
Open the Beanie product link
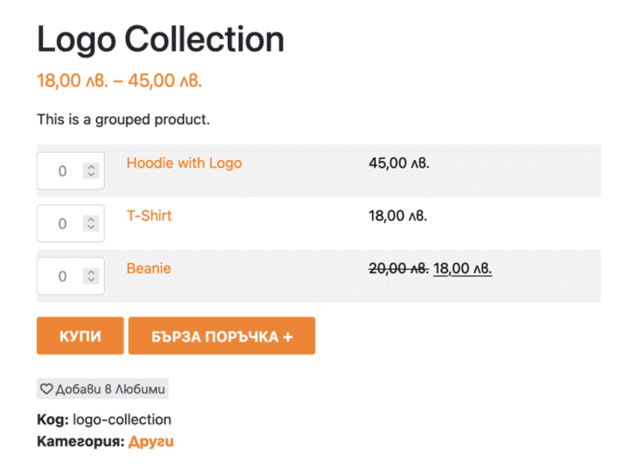148,268
